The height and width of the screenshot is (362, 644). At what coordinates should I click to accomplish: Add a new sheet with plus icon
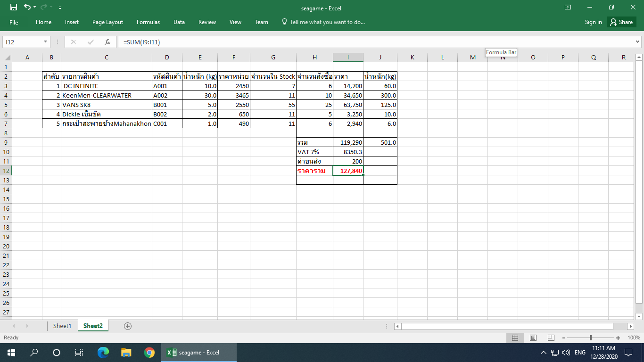pos(127,326)
